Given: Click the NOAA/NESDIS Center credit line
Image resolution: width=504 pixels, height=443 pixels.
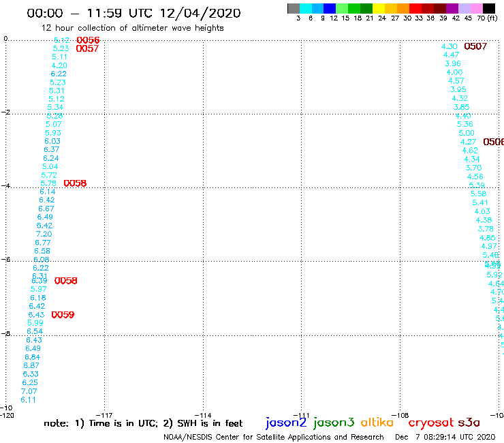Looking at the screenshot, I should (274, 438).
